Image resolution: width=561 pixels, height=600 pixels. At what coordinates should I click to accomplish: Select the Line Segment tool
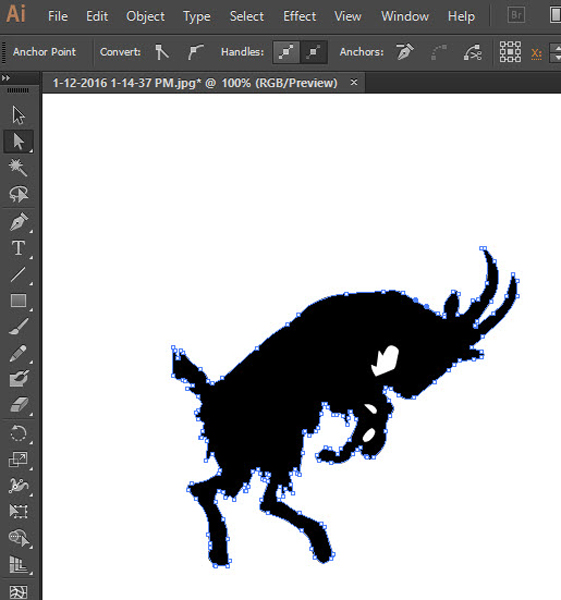[x=18, y=275]
